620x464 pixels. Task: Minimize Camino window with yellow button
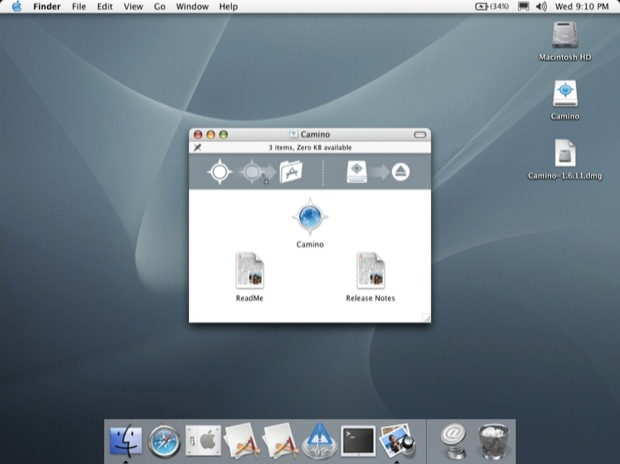point(211,134)
